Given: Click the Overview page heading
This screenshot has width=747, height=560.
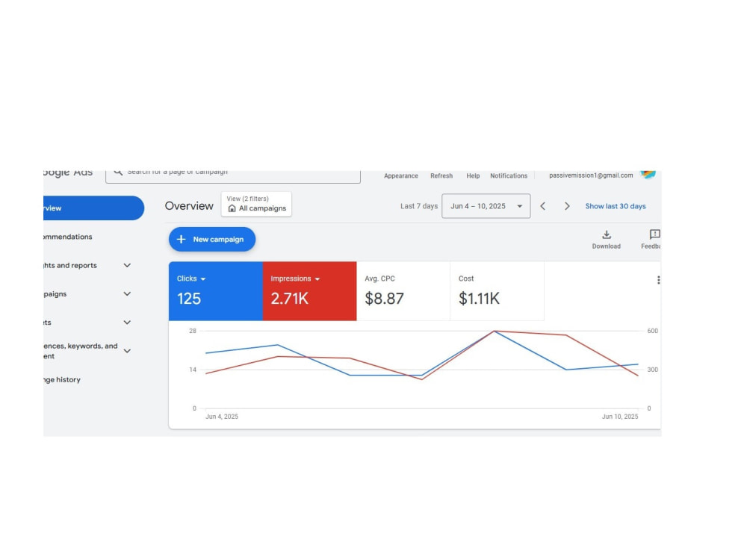Looking at the screenshot, I should pos(189,206).
